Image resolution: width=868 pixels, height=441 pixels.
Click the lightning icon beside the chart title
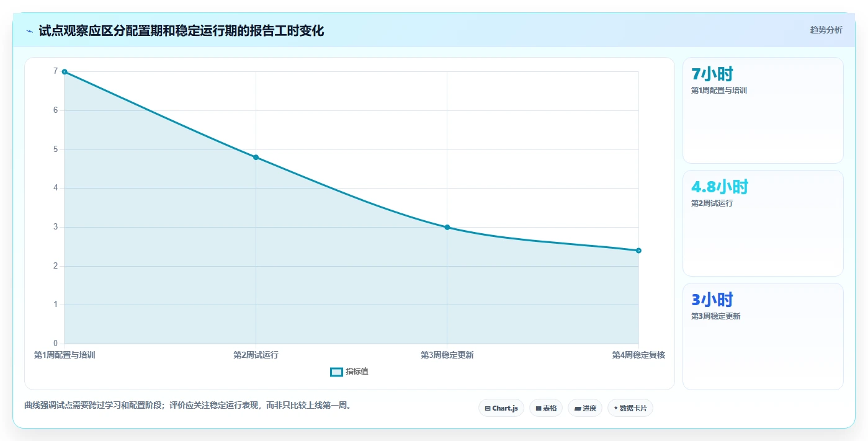point(30,31)
